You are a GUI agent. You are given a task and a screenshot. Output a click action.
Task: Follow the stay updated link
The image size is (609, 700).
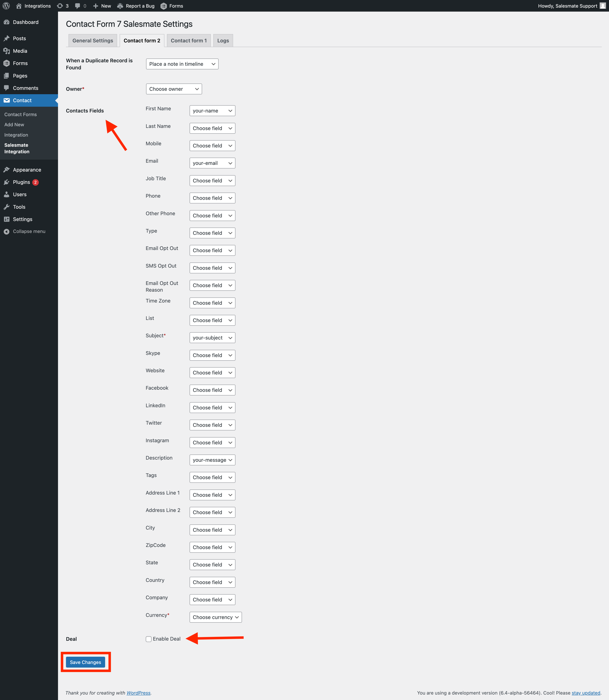coord(586,693)
